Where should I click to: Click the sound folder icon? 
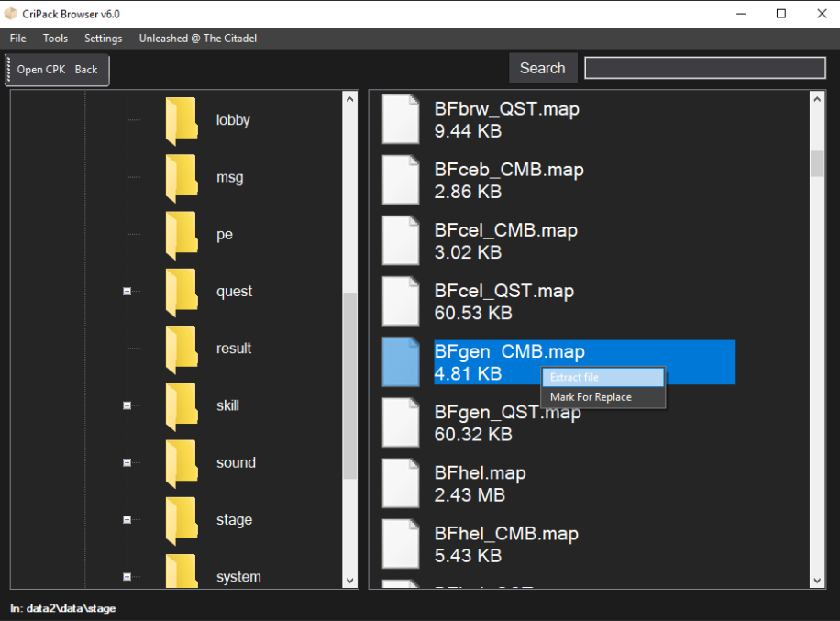tap(182, 463)
